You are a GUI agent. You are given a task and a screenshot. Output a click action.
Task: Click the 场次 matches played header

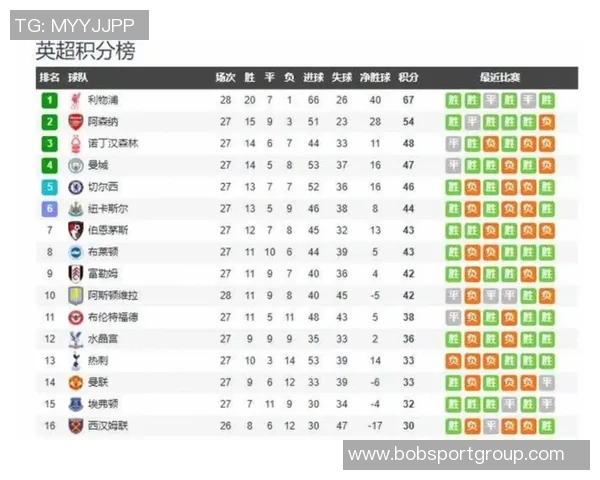click(225, 77)
